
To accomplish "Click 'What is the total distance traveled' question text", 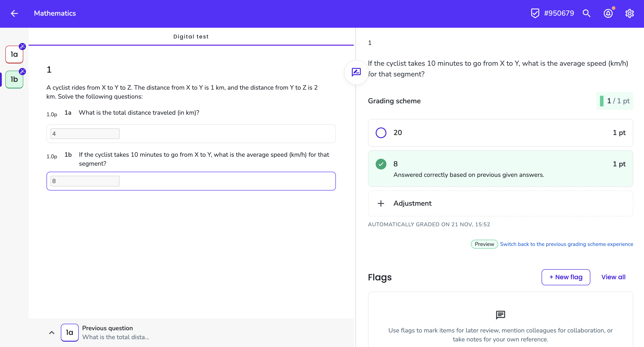I will coord(139,112).
